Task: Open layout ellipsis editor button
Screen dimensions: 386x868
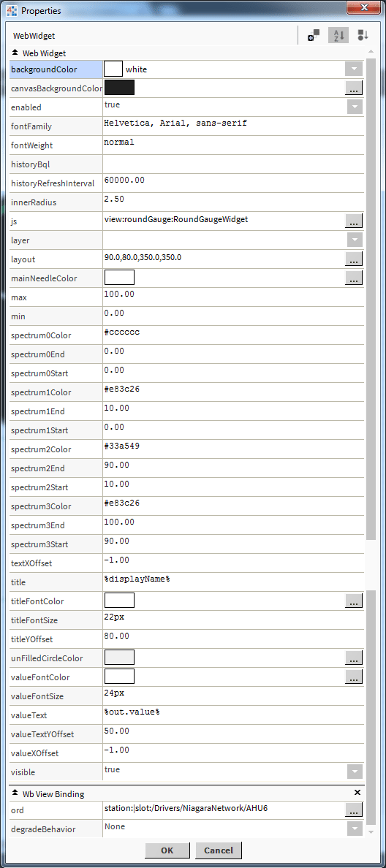Action: click(x=354, y=259)
